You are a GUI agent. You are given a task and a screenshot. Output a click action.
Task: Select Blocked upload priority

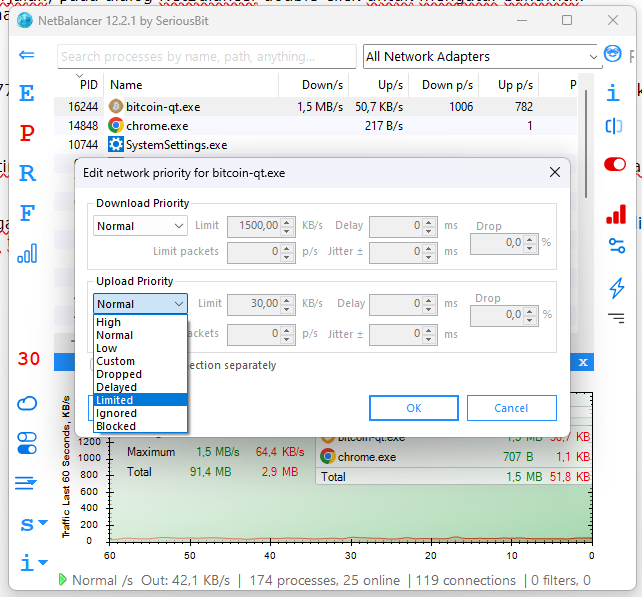pos(140,426)
